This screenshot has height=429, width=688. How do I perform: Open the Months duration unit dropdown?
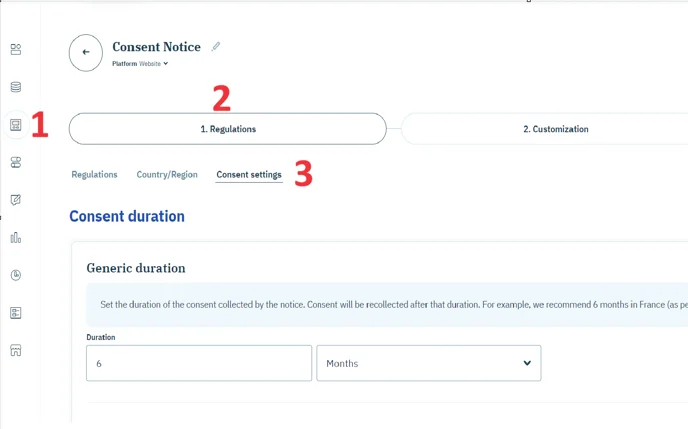(428, 364)
